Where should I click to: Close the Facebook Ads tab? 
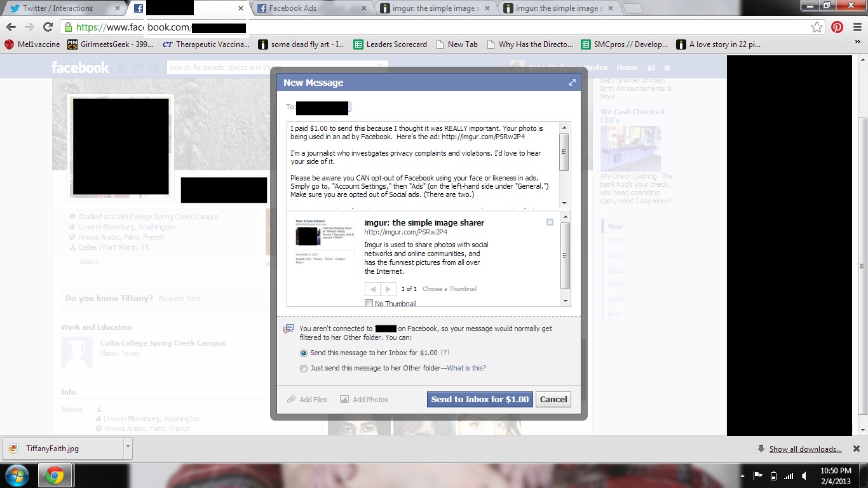363,8
